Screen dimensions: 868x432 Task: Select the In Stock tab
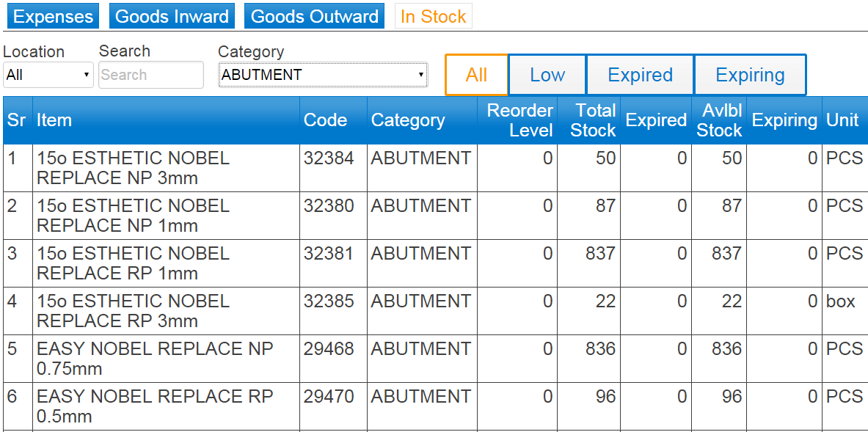(434, 16)
